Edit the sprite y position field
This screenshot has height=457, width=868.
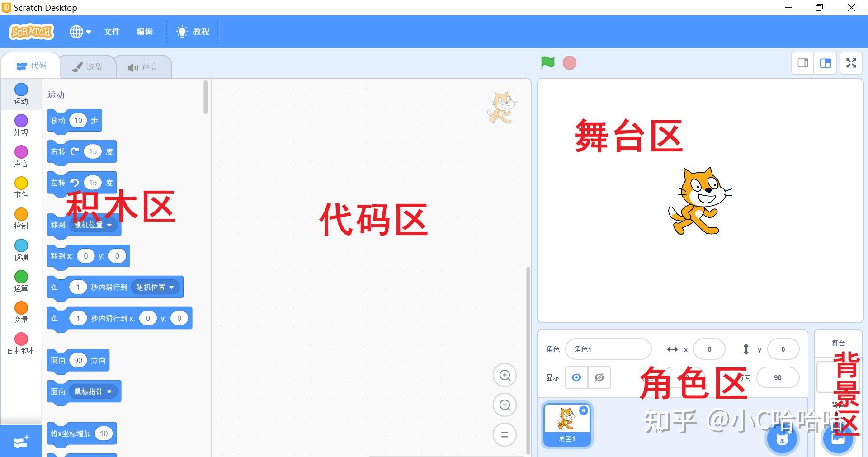[x=783, y=349]
